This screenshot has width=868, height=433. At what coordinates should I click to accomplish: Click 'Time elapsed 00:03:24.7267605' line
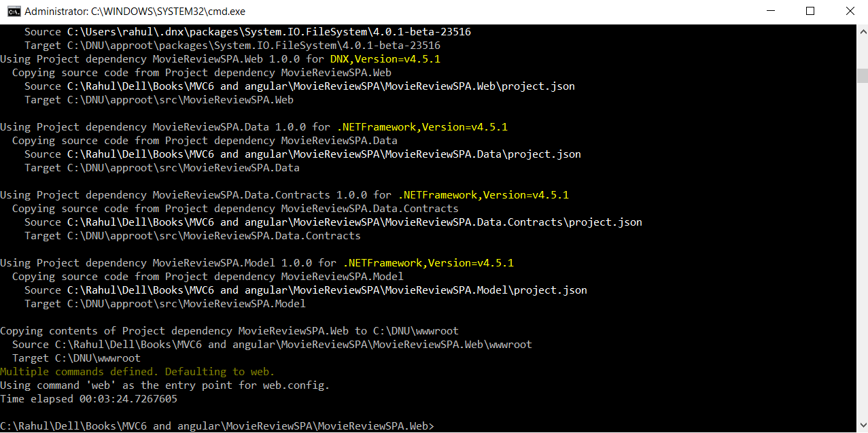[88, 399]
